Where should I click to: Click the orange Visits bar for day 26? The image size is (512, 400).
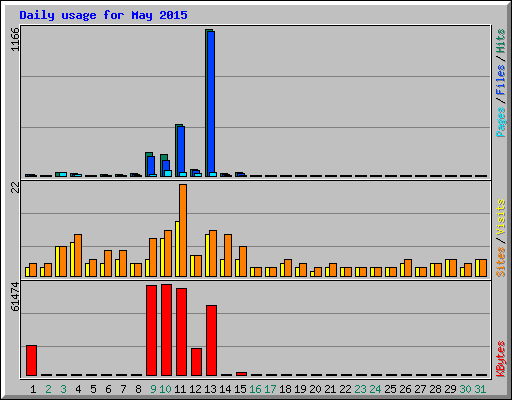pyautogui.click(x=408, y=268)
